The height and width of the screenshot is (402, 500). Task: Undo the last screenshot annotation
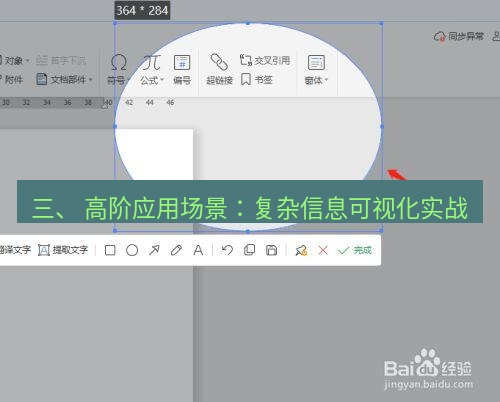pyautogui.click(x=227, y=250)
